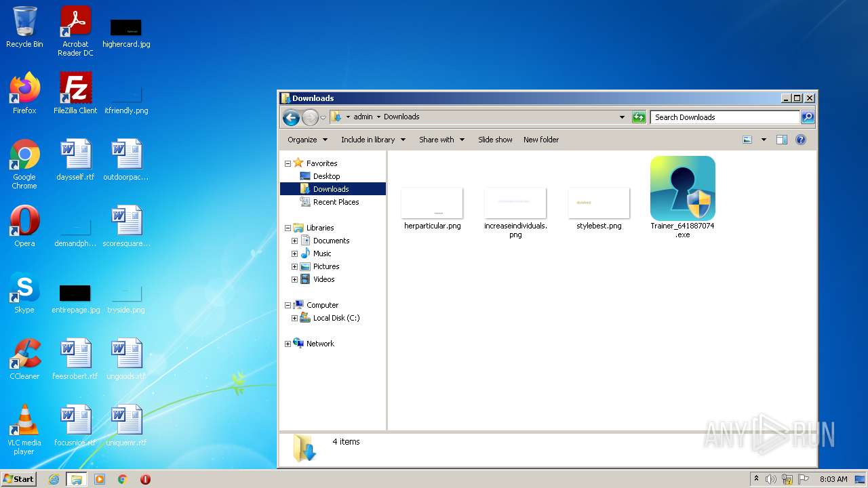Open Include in library menu
This screenshot has height=488, width=868.
(373, 140)
